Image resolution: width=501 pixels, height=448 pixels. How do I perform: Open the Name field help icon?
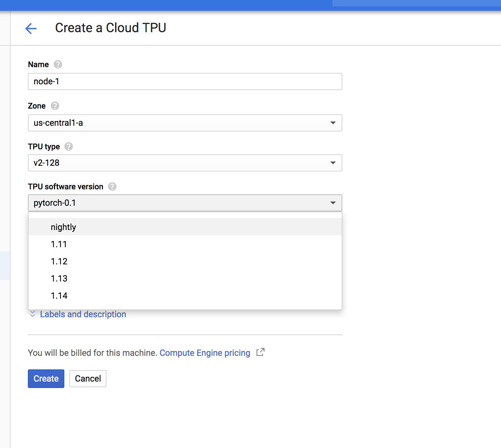pyautogui.click(x=58, y=64)
